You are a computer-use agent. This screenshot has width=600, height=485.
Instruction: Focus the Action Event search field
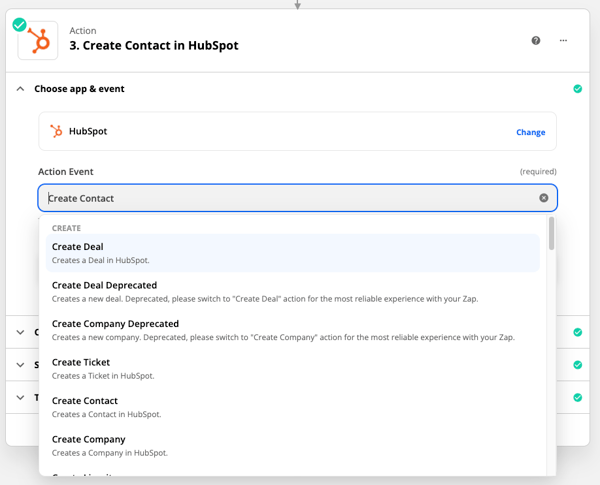click(x=297, y=198)
